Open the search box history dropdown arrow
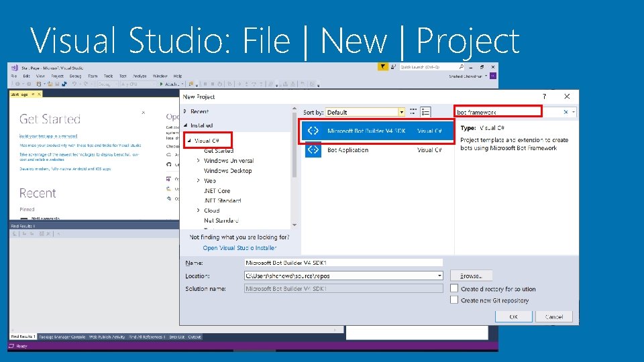The height and width of the screenshot is (362, 644). pos(574,112)
